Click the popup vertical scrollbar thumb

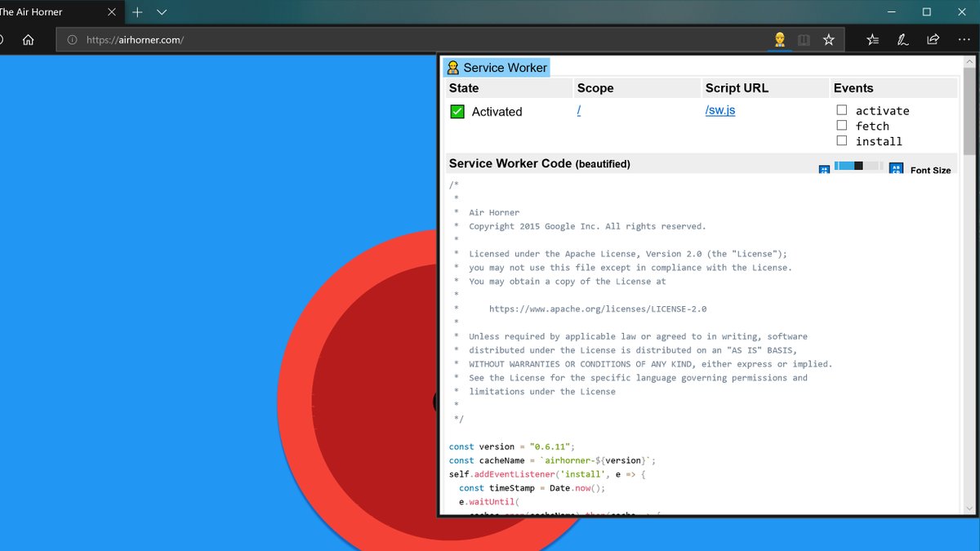[969, 113]
